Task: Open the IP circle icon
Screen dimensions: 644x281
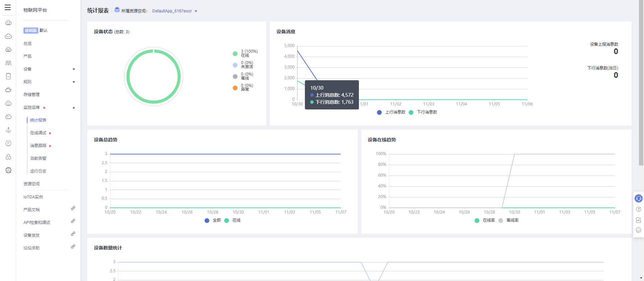Action: click(8, 143)
